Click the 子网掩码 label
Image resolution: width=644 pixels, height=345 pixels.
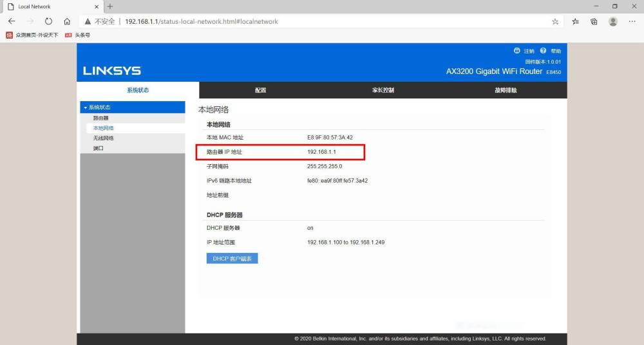pos(217,166)
